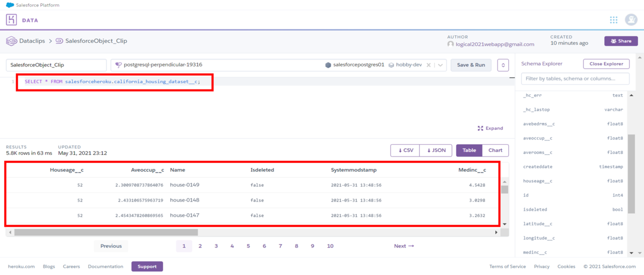This screenshot has width=644, height=275.
Task: Click the Support button
Action: tap(147, 266)
